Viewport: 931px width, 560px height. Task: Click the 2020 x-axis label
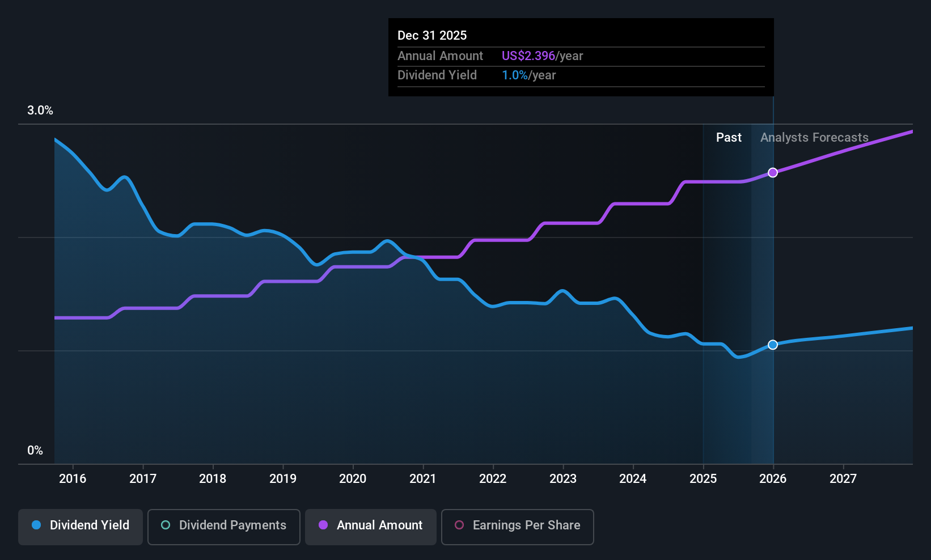pos(353,478)
